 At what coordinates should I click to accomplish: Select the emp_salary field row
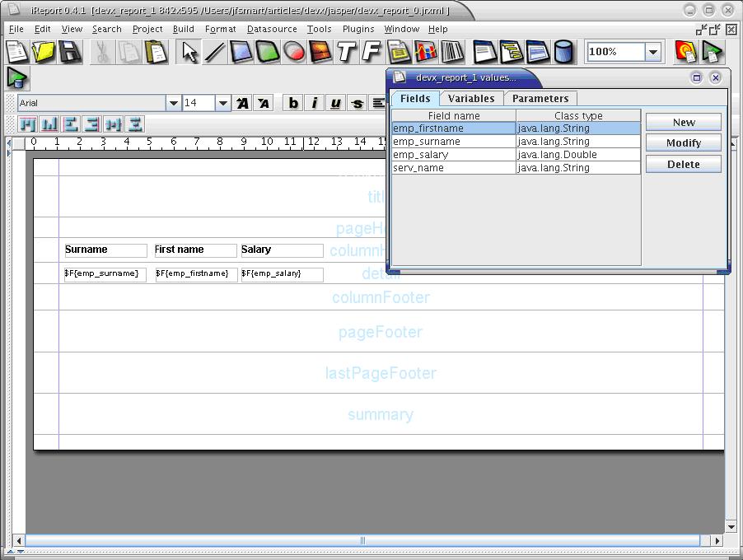coord(454,155)
